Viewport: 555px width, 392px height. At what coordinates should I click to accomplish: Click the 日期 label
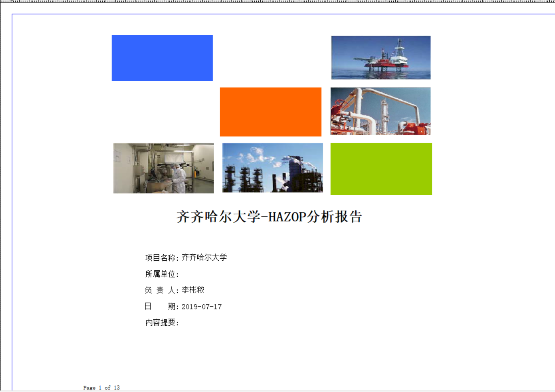coord(162,306)
